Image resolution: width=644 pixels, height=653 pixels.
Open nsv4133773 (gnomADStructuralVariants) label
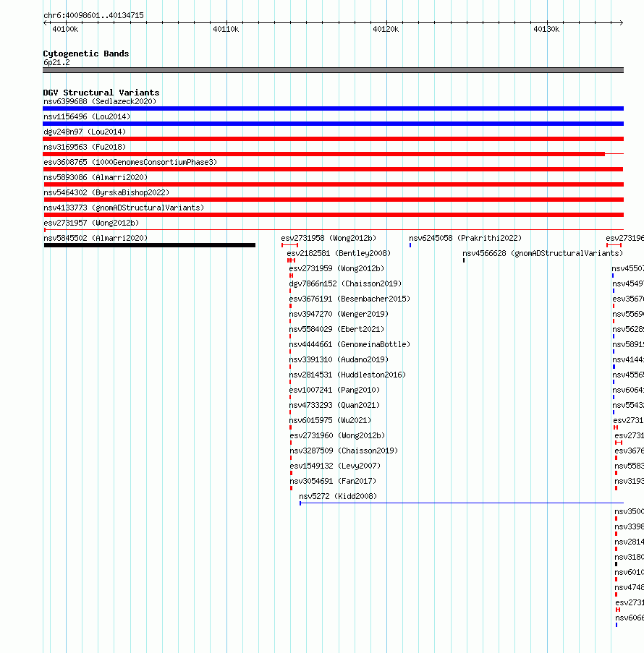(x=124, y=208)
